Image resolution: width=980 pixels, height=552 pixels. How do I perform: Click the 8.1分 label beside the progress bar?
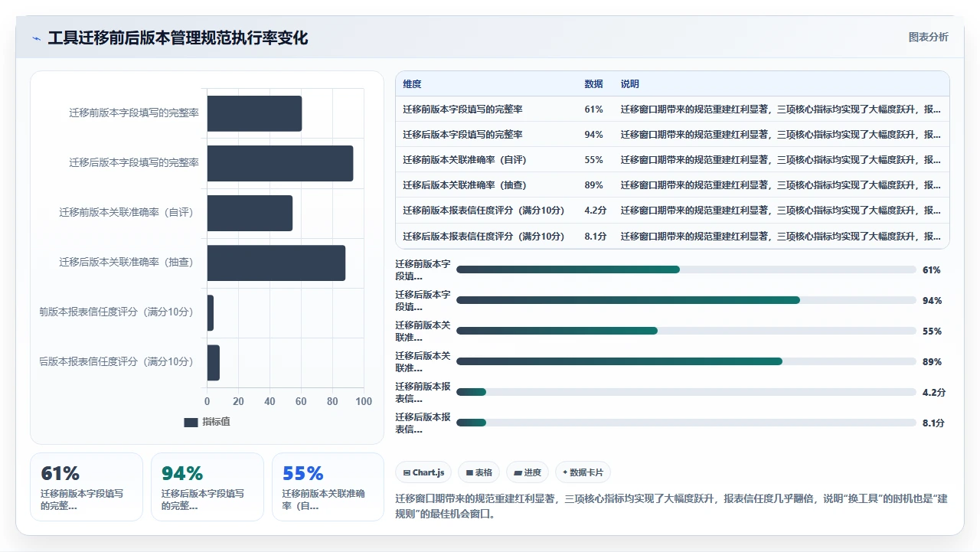[x=934, y=423]
